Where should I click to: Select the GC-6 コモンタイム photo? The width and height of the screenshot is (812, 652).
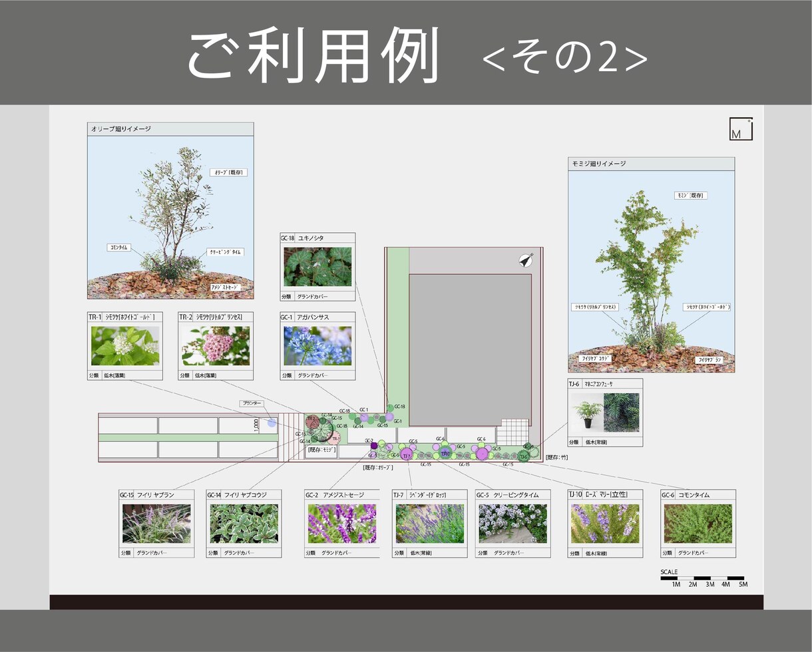698,524
